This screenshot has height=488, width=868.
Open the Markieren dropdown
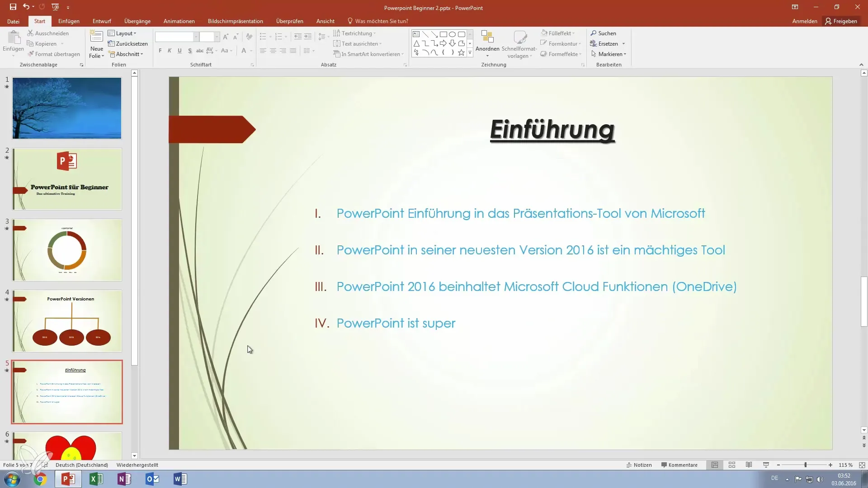(609, 54)
